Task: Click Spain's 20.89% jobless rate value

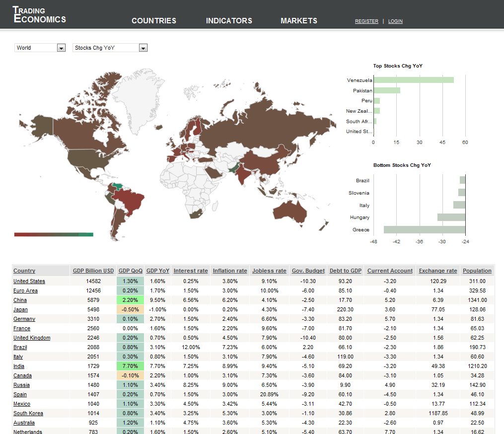Action: (269, 394)
